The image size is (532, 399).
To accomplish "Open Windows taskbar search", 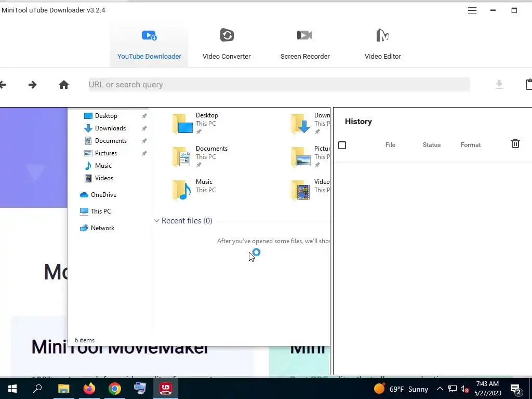I will coord(37,389).
